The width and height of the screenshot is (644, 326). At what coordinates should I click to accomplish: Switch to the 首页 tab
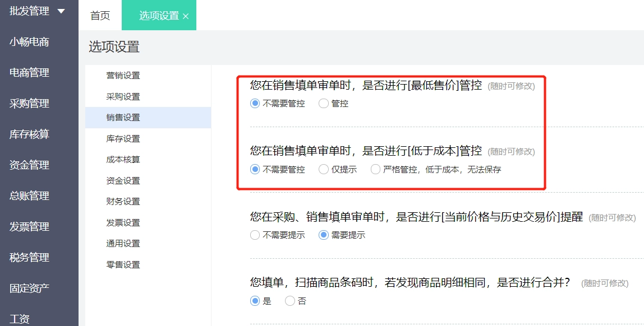point(100,16)
